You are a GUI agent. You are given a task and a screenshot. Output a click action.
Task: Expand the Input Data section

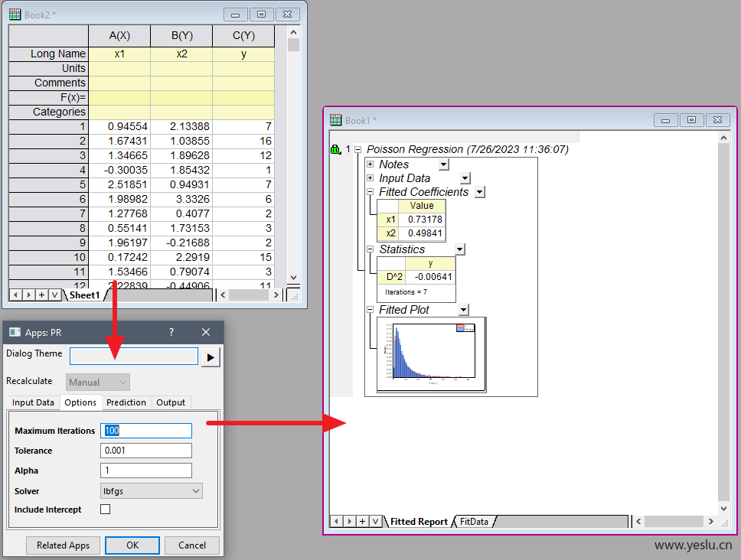pos(370,178)
